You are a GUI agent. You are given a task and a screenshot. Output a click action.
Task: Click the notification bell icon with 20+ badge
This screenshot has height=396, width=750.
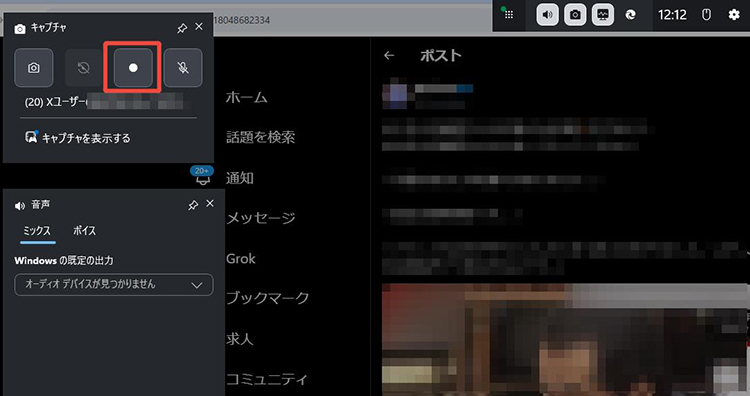click(x=202, y=176)
